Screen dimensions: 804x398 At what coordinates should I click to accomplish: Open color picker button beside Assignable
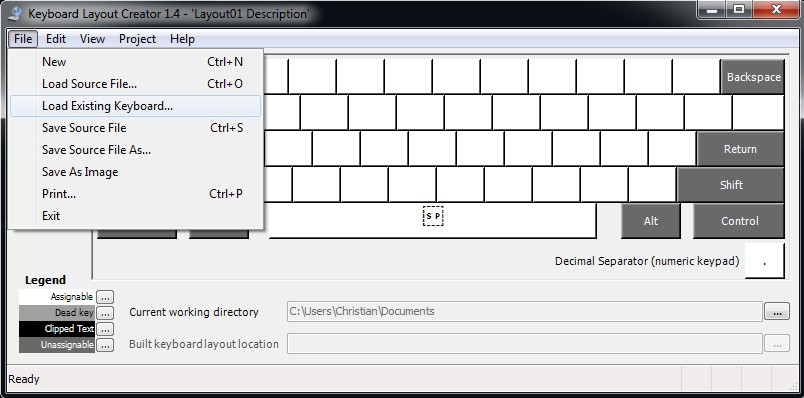click(x=105, y=297)
